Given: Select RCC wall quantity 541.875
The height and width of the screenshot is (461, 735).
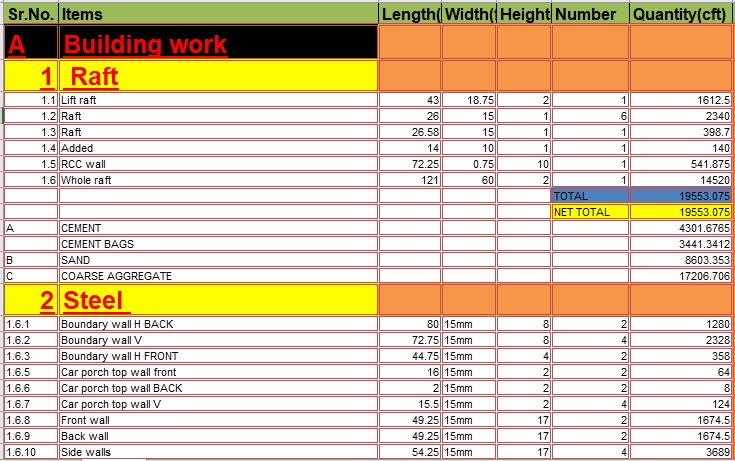Looking at the screenshot, I should (x=681, y=164).
